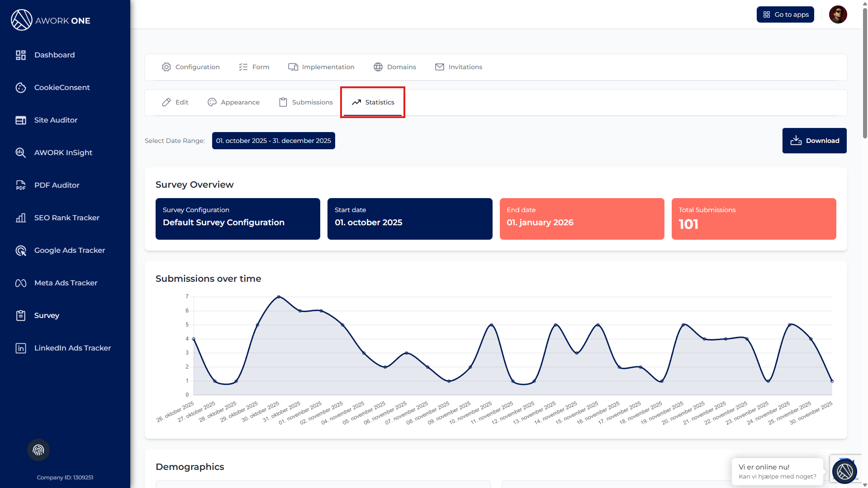This screenshot has width=868, height=488.
Task: Navigate to AWORK InSight
Action: click(63, 153)
